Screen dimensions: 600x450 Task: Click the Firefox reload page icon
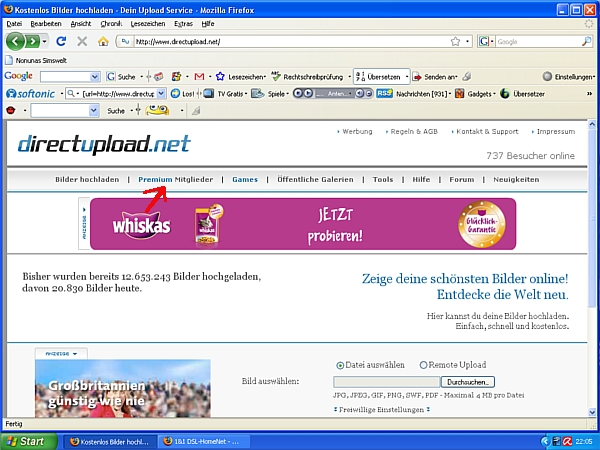[60, 41]
